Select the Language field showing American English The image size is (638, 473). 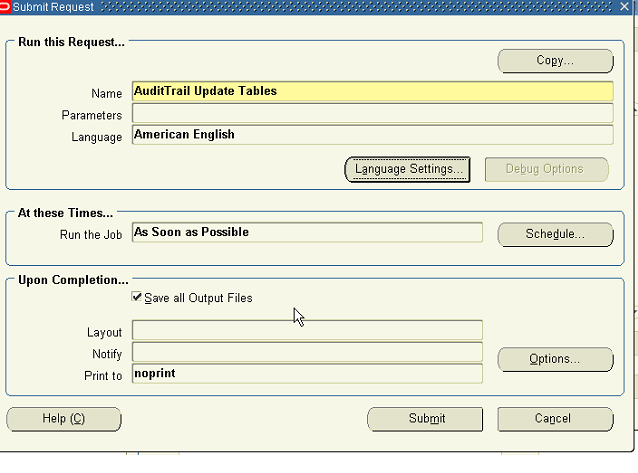[x=371, y=135]
